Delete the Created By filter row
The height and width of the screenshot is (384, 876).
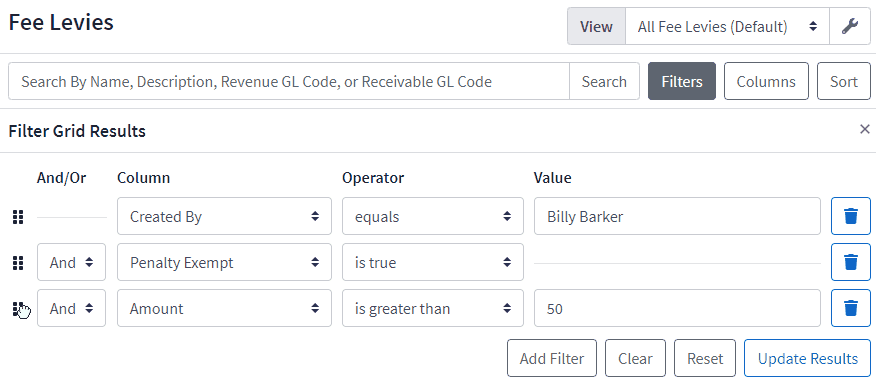[851, 216]
